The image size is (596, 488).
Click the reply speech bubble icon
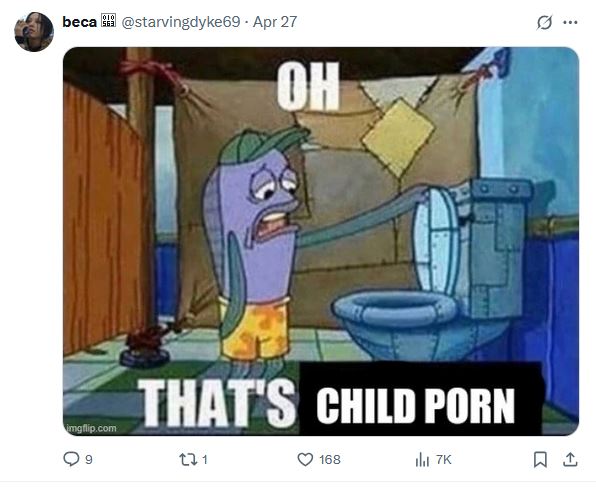(x=71, y=459)
